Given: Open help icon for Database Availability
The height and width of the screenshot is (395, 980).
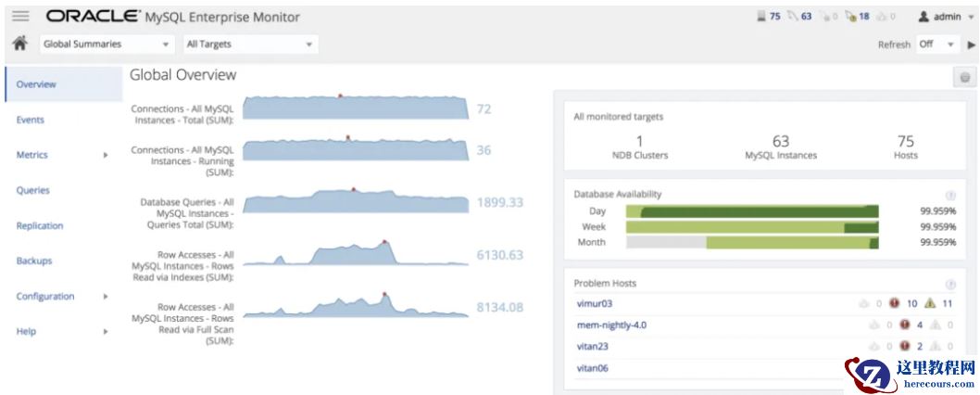Looking at the screenshot, I should [x=950, y=196].
